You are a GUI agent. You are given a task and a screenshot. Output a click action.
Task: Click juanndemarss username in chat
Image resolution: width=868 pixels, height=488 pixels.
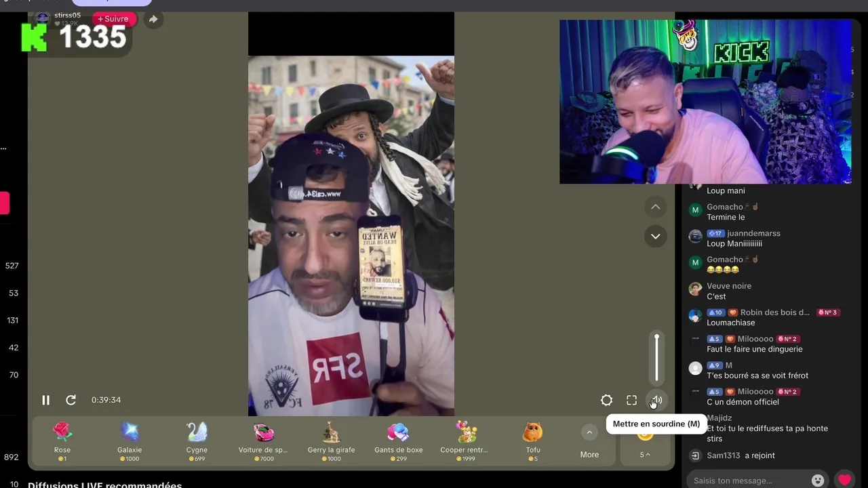tap(753, 233)
